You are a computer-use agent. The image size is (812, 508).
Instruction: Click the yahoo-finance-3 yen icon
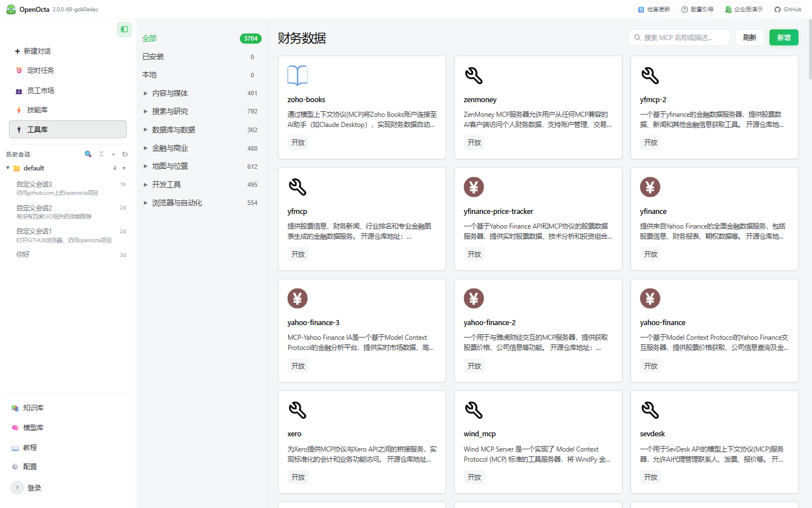point(298,298)
